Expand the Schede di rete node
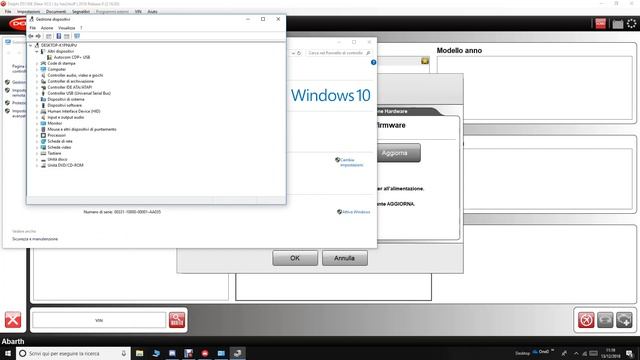The width and height of the screenshot is (640, 360). click(x=37, y=141)
